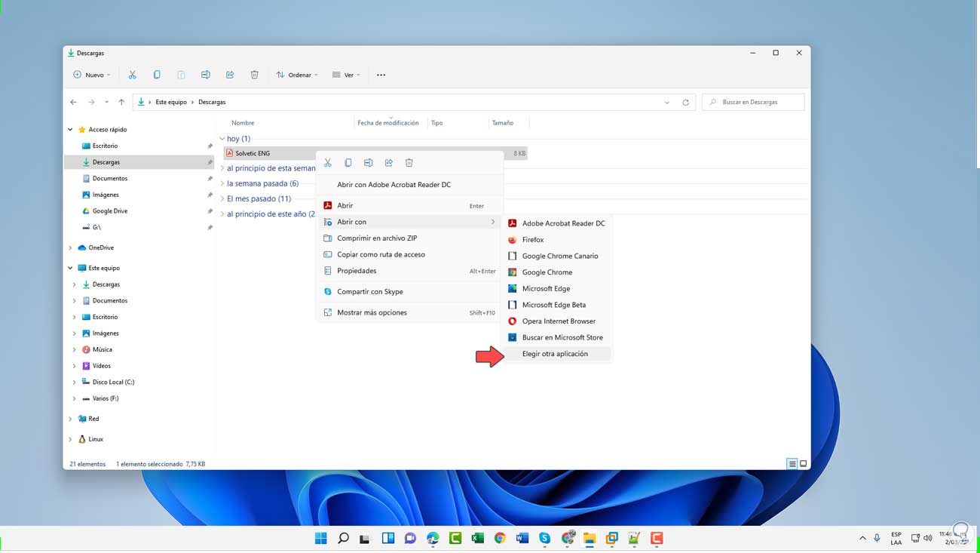Select 'Abrir' in the context menu

[409, 205]
